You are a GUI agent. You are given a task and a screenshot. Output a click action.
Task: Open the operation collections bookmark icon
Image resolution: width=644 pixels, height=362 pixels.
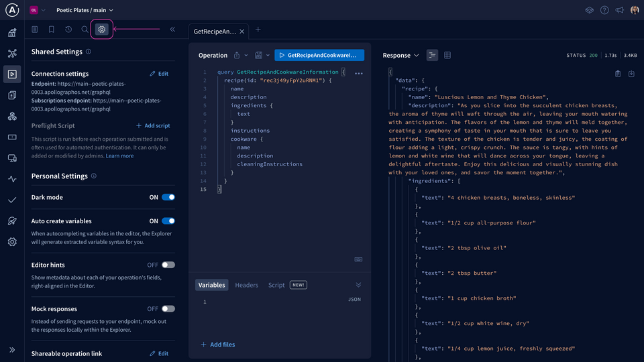tap(52, 29)
